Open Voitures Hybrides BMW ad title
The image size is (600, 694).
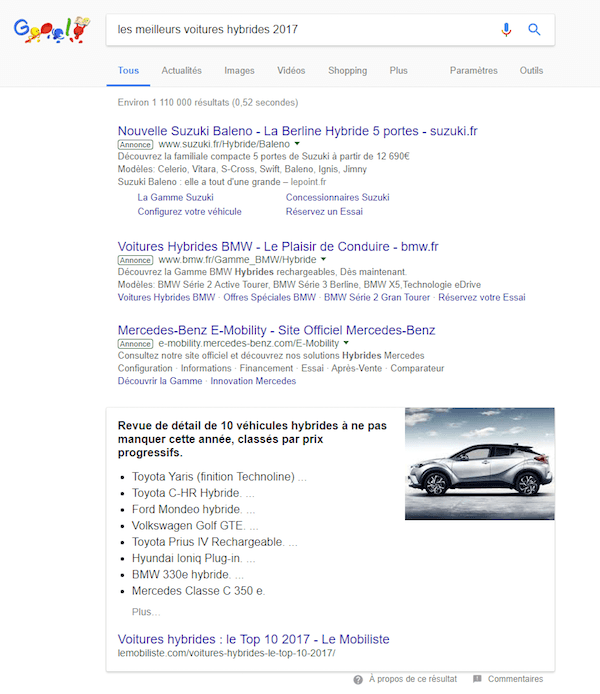tap(278, 247)
